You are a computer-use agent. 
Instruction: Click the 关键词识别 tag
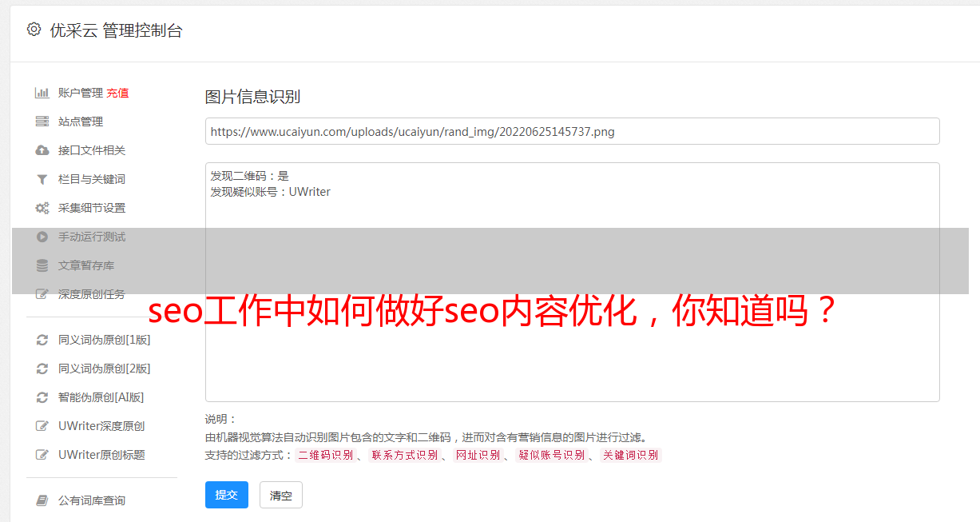[630, 455]
